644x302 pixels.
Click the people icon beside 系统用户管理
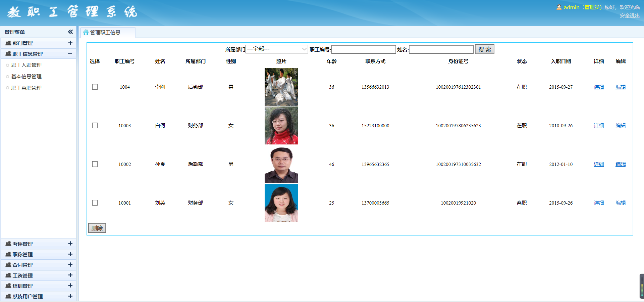coord(8,296)
